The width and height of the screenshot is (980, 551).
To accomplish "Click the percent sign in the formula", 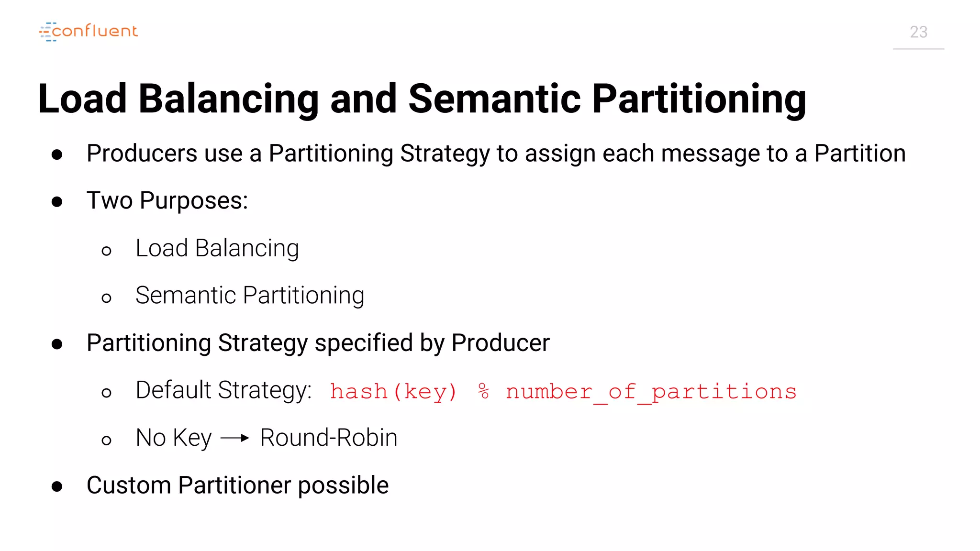I will (483, 391).
